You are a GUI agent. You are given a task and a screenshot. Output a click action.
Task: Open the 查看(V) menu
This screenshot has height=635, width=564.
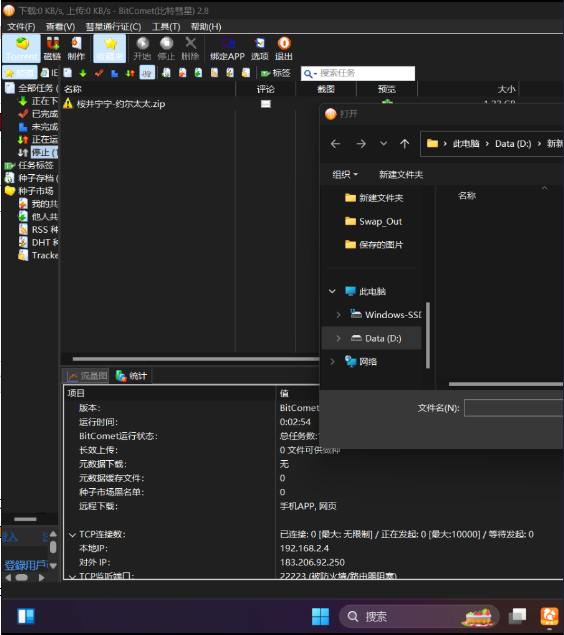[60, 27]
